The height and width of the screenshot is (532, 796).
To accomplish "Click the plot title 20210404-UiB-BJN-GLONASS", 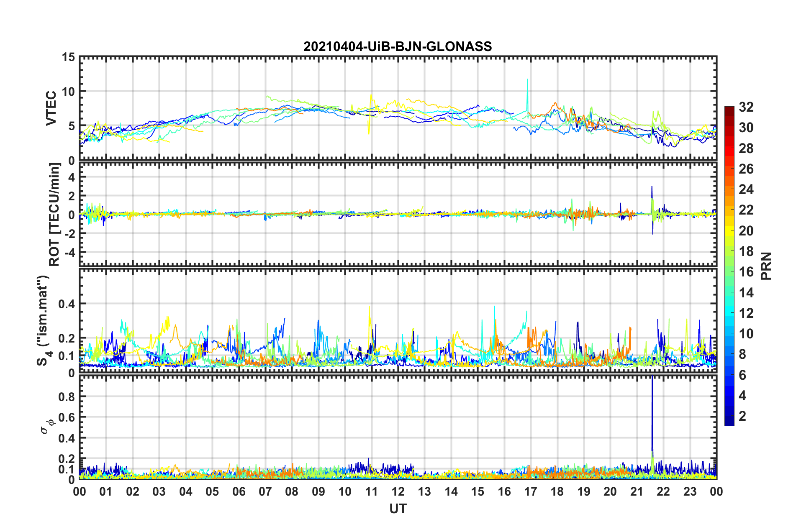I will click(398, 46).
